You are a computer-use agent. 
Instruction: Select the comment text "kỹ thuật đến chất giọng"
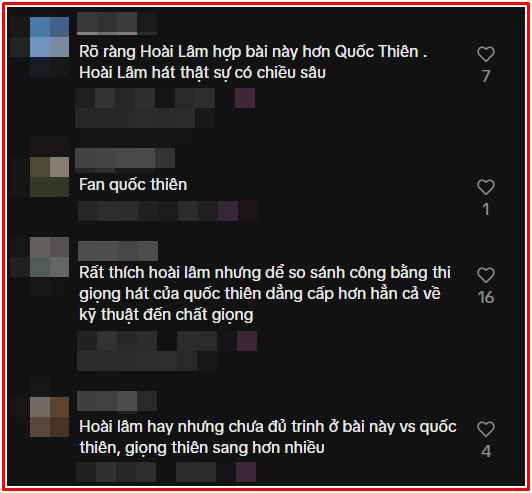coord(166,315)
